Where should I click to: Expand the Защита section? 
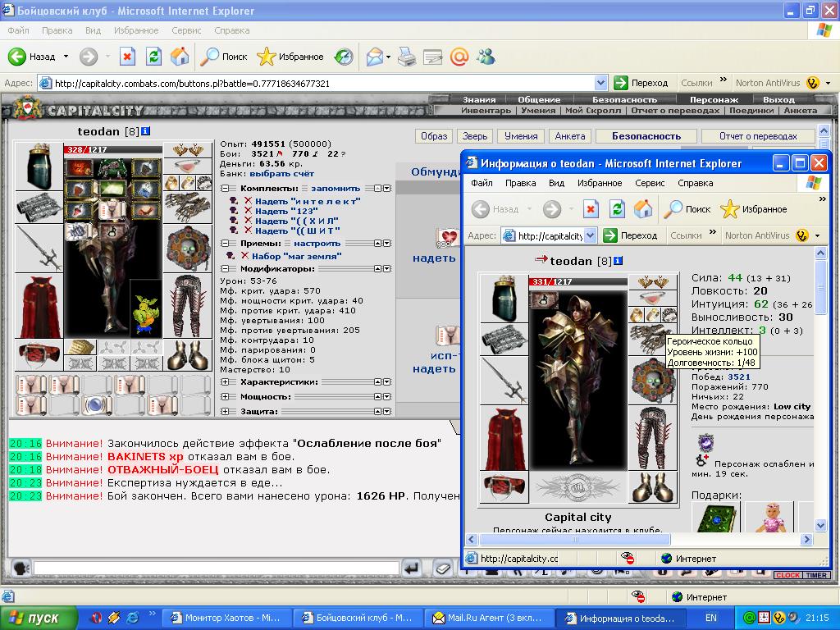coord(225,412)
